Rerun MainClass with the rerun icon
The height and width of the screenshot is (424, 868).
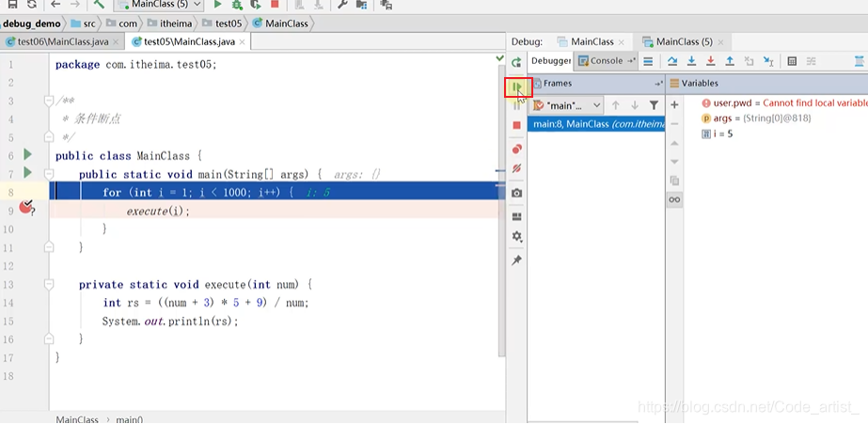click(x=516, y=62)
